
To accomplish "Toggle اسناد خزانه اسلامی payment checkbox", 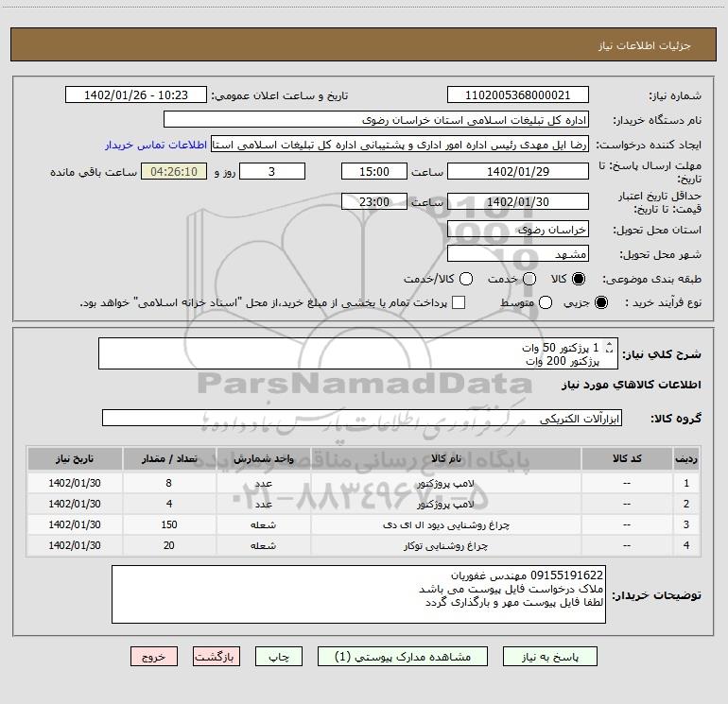I will (459, 302).
